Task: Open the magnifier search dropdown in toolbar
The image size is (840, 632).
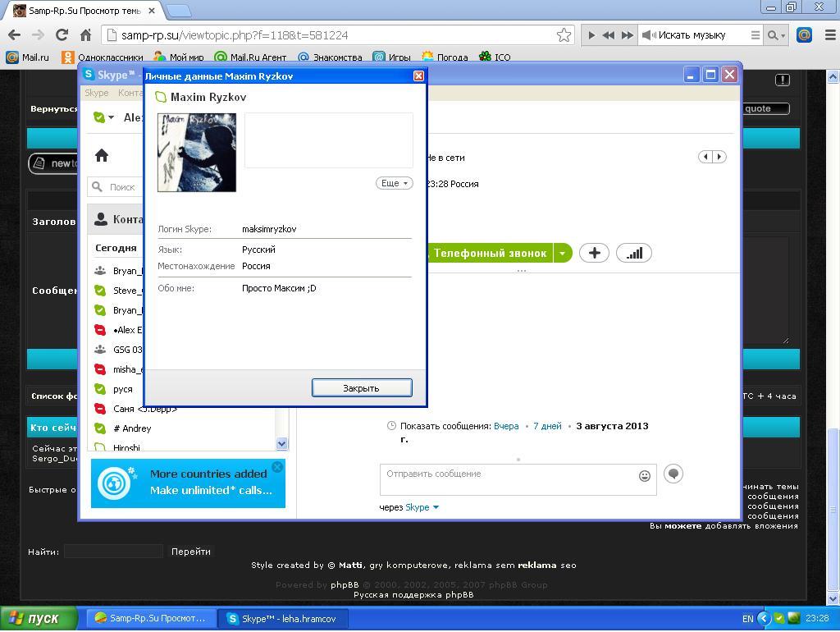Action: tap(776, 35)
